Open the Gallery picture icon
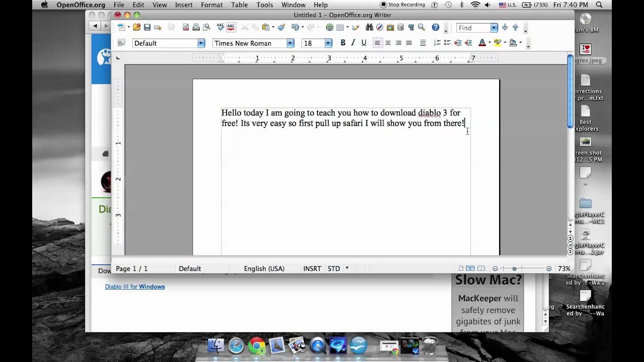 pos(390,27)
